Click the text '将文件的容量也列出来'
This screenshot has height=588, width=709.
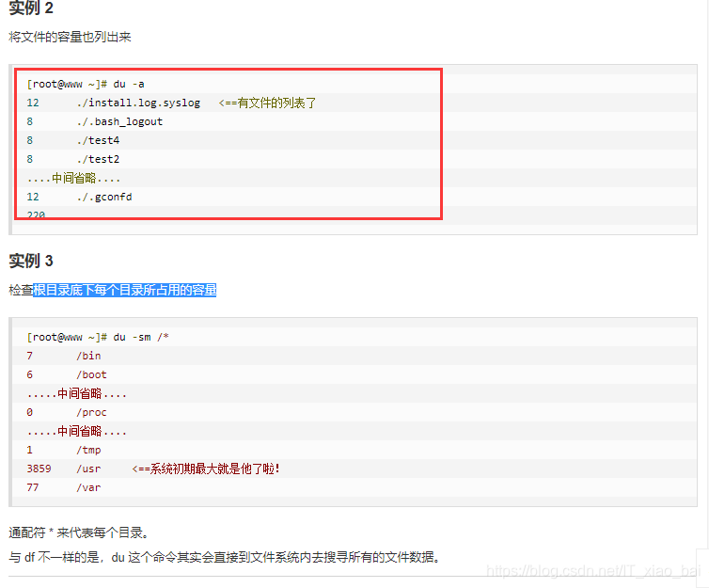point(70,37)
